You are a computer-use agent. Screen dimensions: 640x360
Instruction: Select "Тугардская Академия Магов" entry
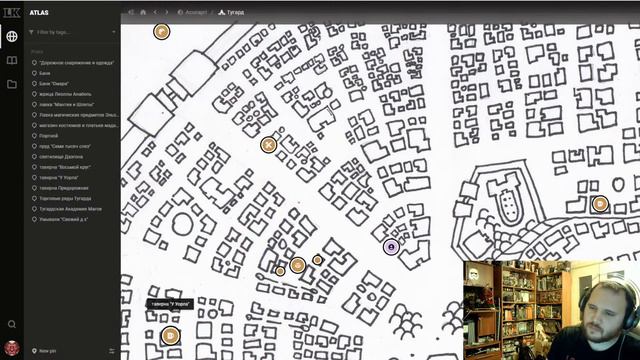tap(67, 209)
